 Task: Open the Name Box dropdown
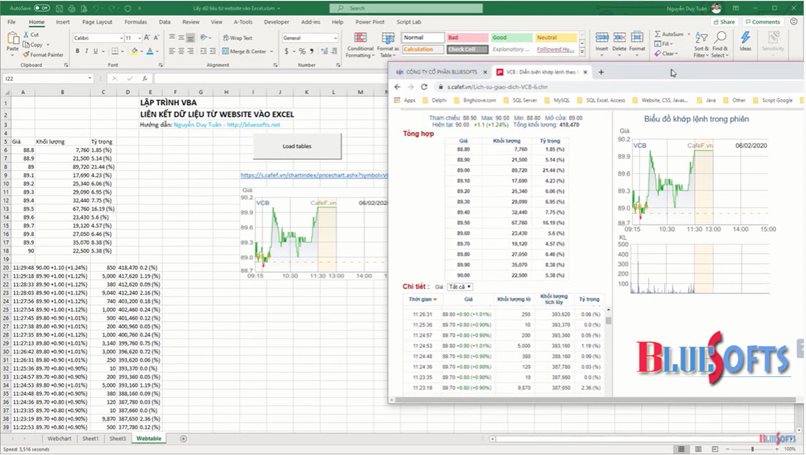(90, 79)
